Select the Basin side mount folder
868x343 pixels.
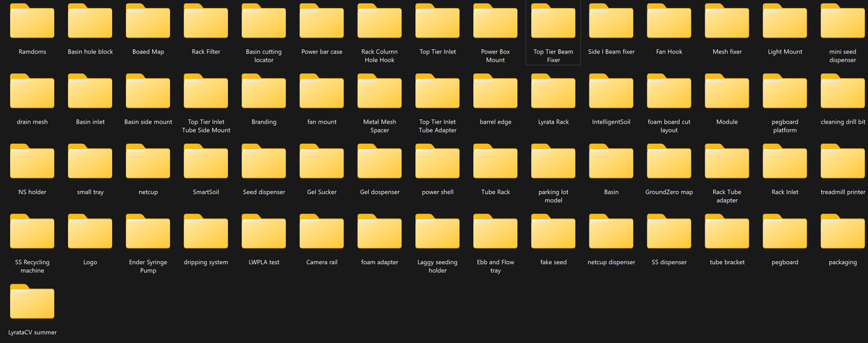(x=148, y=90)
